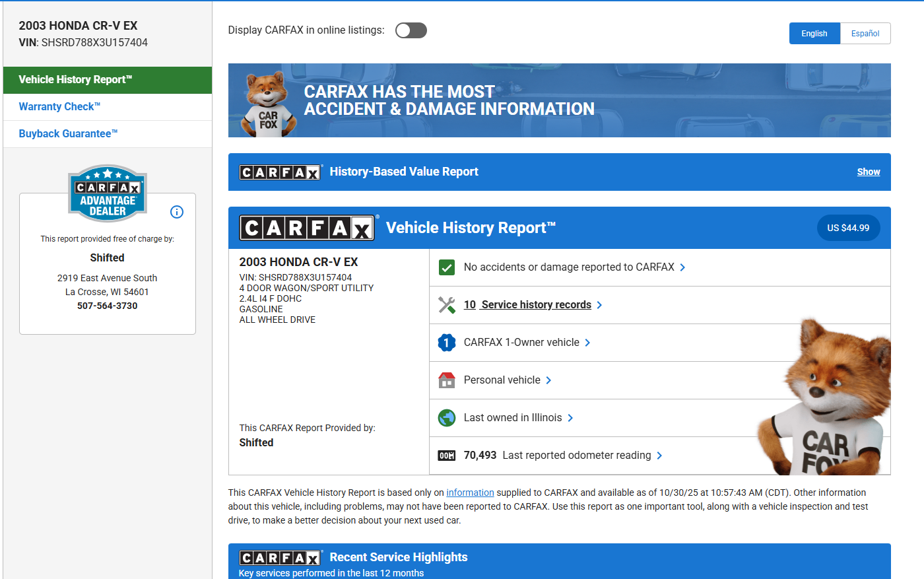Click the info icon beside Advantage Dealer badge
The image size is (924, 579).
pos(177,212)
